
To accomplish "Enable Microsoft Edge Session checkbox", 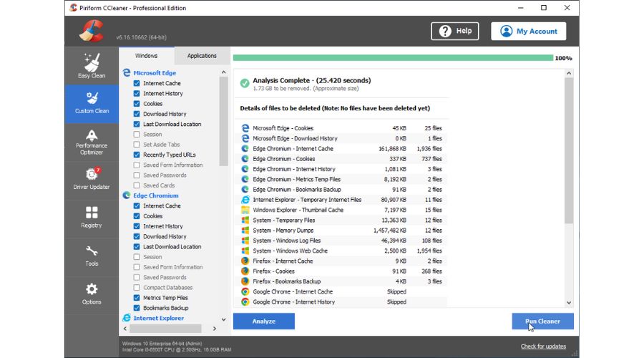I will click(137, 134).
